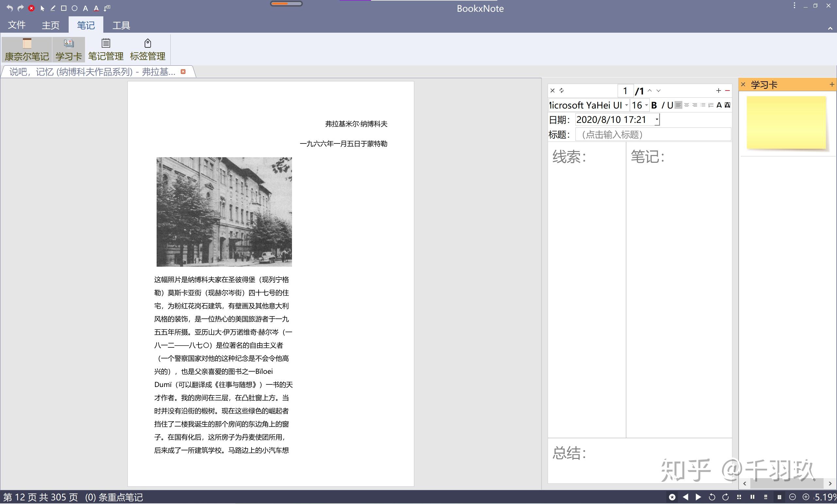Open 笔记管理 note management
Image resolution: width=837 pixels, height=504 pixels.
tap(105, 49)
